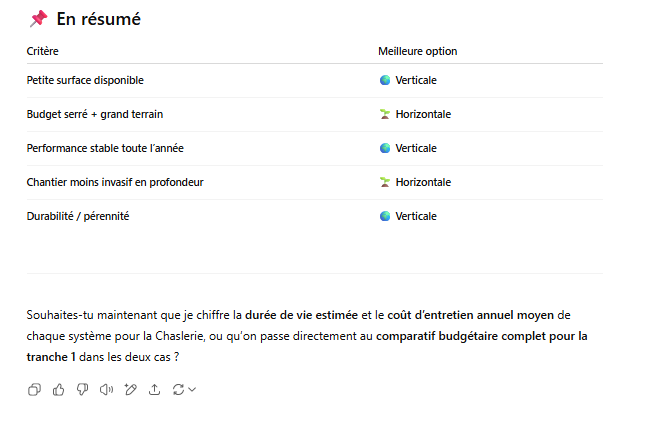Regenerate the response with the circular arrows icon

point(178,390)
